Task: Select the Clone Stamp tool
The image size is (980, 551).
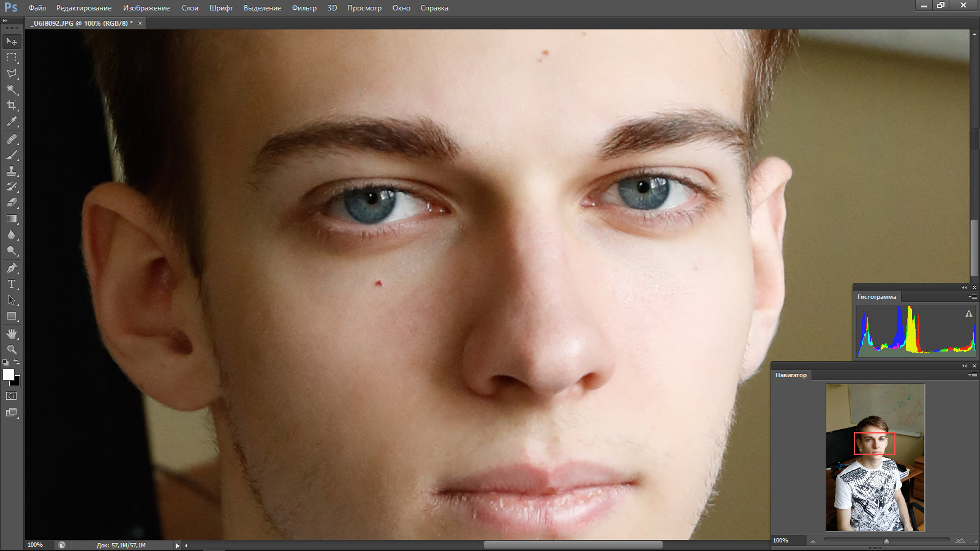Action: point(12,171)
